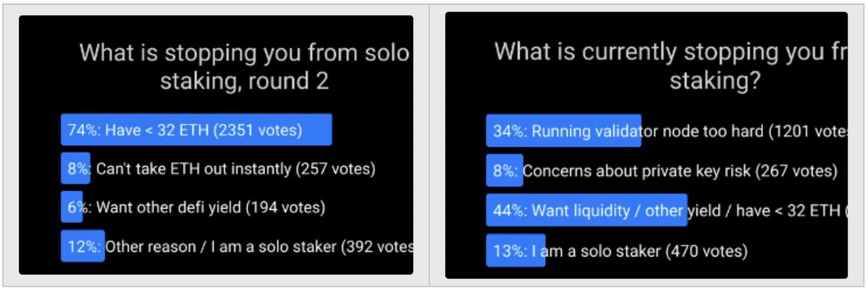Select 'I am a solo staker (470 votes)' option
Viewport: 868px width, 290px height.
[617, 251]
